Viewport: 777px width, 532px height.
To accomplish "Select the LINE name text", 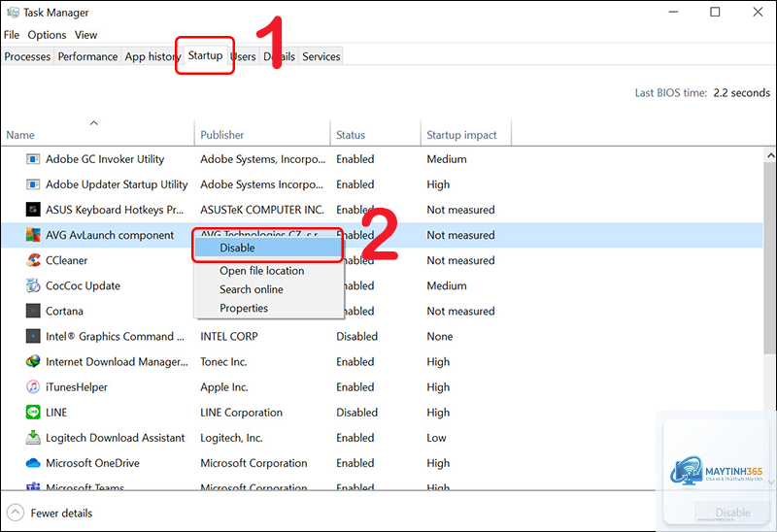I will tap(56, 413).
